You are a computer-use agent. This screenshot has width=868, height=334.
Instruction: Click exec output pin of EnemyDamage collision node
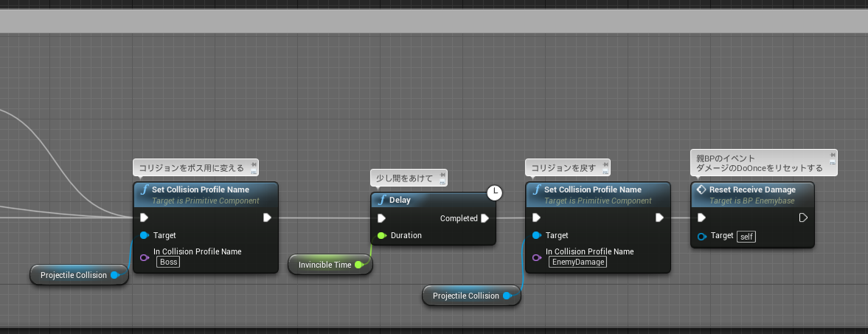coord(659,218)
